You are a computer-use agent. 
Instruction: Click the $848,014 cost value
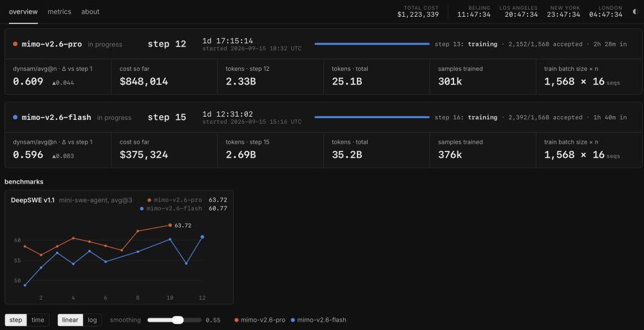(x=144, y=81)
